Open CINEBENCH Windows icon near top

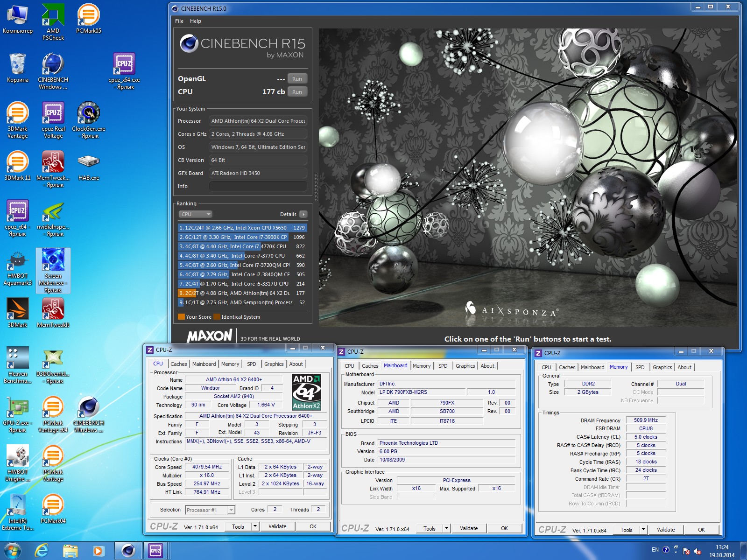[53, 71]
